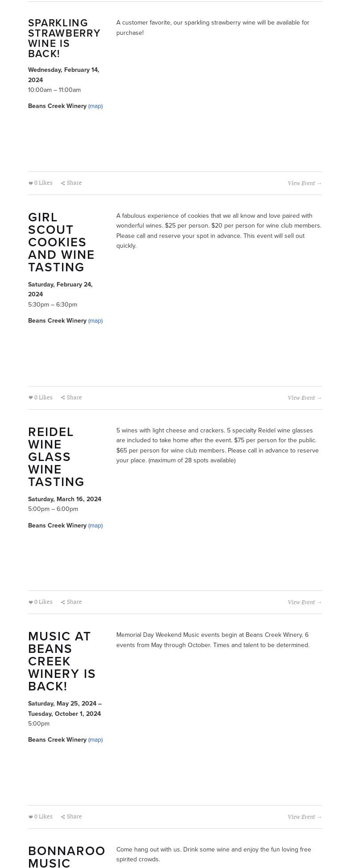Click heart Likes icon for Sparkling Strawberry Wine
This screenshot has width=350, height=868.
(x=31, y=183)
